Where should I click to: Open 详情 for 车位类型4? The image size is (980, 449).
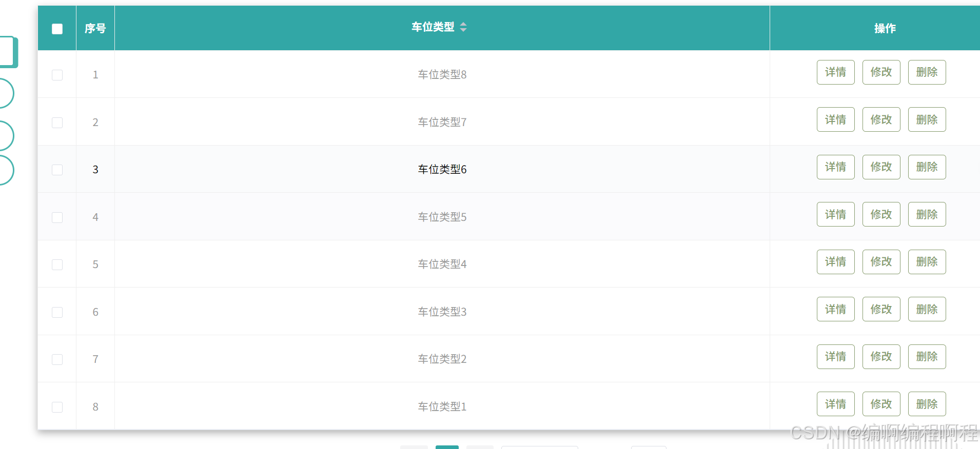(x=835, y=262)
